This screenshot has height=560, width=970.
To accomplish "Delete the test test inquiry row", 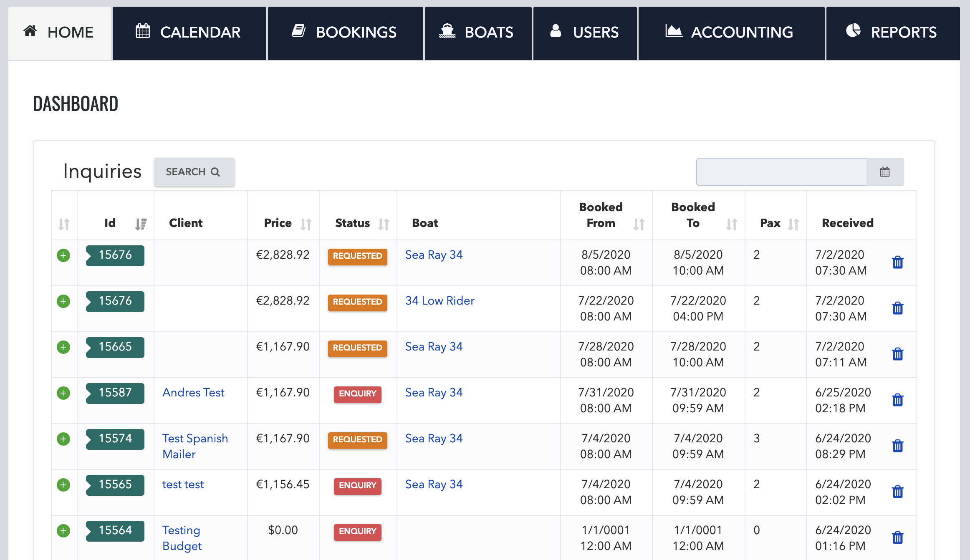I will coord(897,492).
